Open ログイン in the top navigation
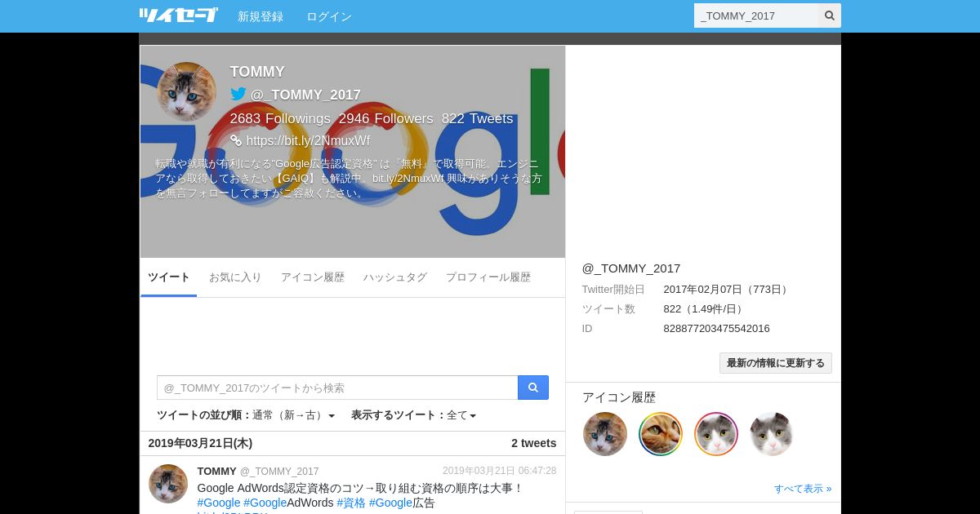The height and width of the screenshot is (514, 980). pos(329,16)
